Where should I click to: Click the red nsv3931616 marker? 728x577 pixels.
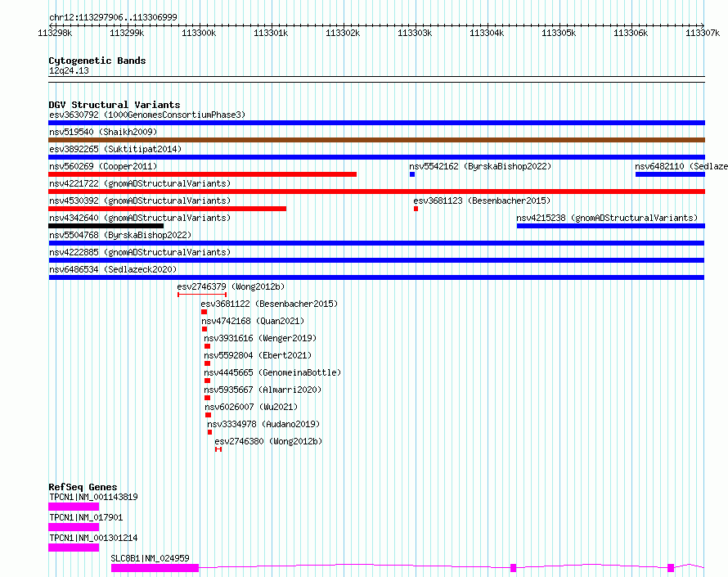pos(207,346)
